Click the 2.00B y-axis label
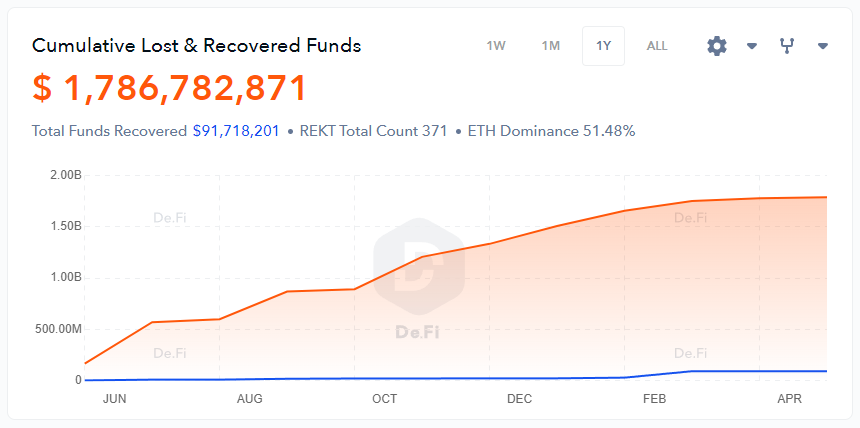This screenshot has width=860, height=428. (65, 176)
